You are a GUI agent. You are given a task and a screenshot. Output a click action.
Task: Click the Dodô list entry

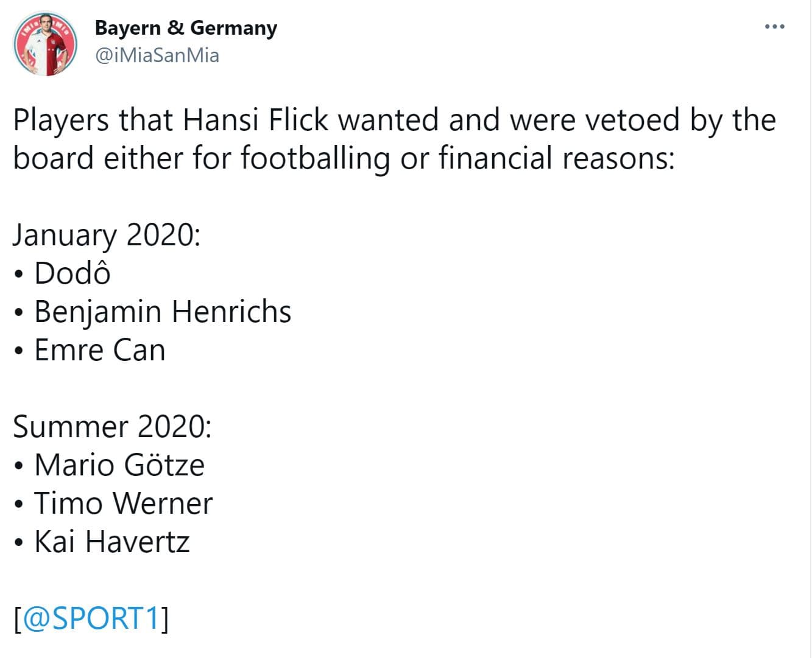click(72, 273)
